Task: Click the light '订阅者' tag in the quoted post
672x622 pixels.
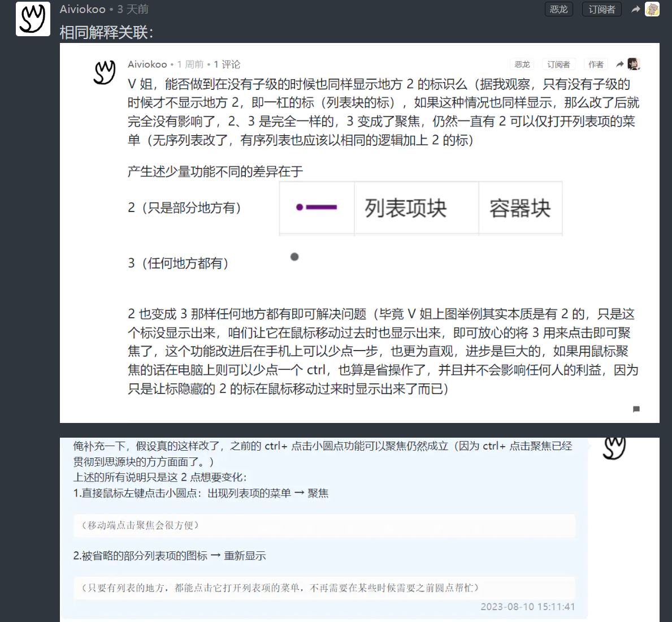Action: pos(558,64)
